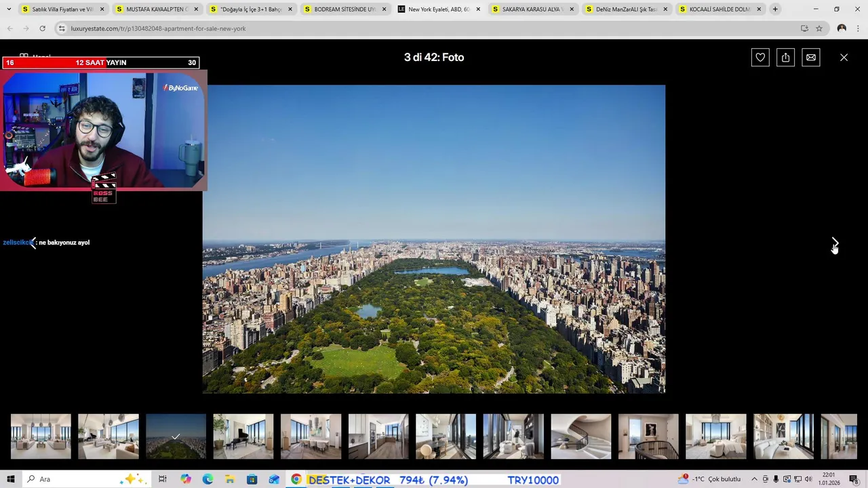Switch to 'KOCAALİ SAHİLDE' tab

(x=719, y=9)
